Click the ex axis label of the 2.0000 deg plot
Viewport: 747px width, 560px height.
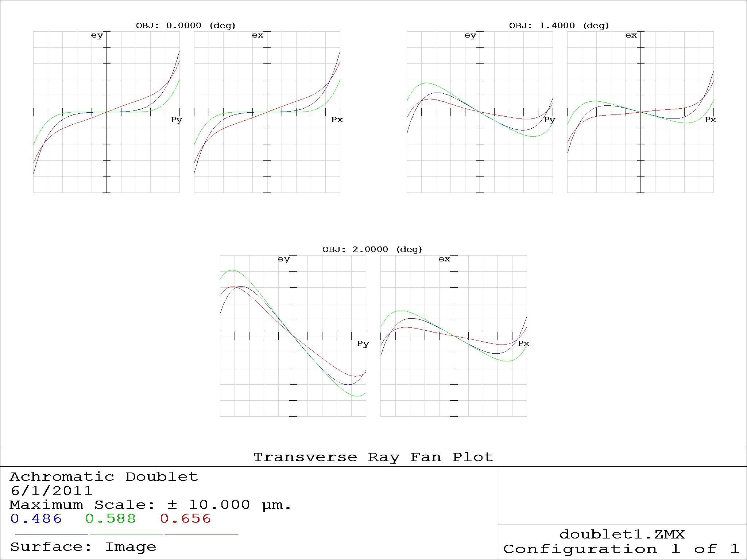tap(444, 259)
